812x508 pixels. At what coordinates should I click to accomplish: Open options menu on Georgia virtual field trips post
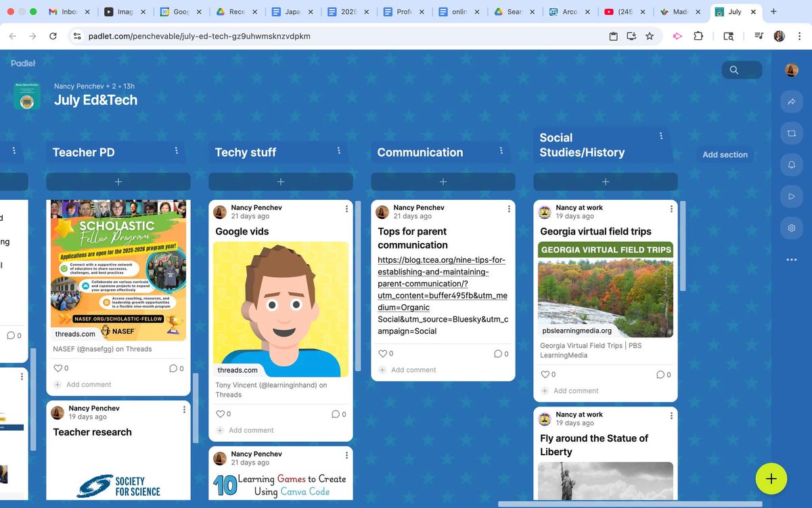[671, 209]
